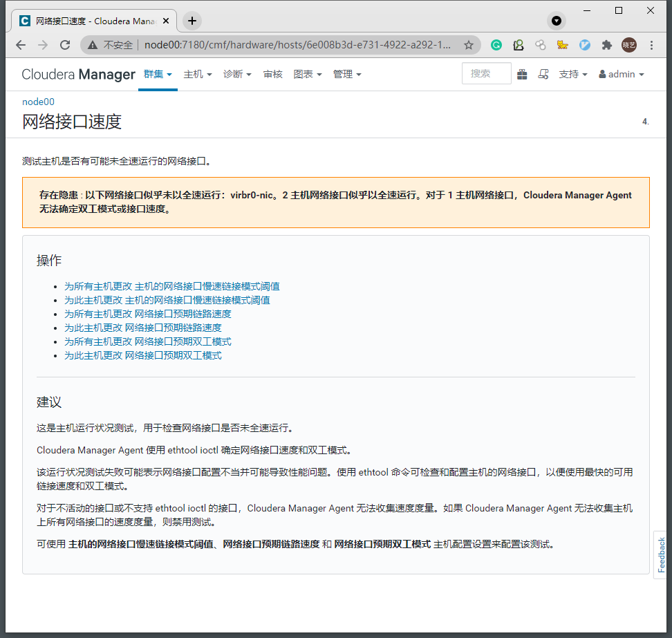Image resolution: width=672 pixels, height=638 pixels.
Task: Open the Chrome profile avatar
Action: coord(629,45)
